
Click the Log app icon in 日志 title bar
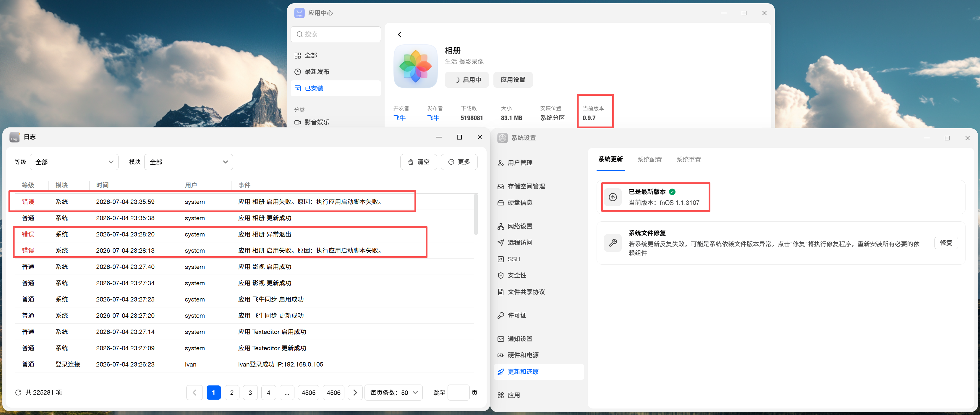[x=14, y=137]
